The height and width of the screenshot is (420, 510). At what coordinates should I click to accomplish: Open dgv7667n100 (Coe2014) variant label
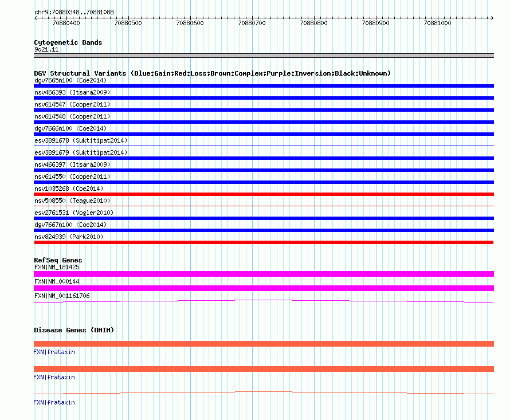click(x=70, y=225)
